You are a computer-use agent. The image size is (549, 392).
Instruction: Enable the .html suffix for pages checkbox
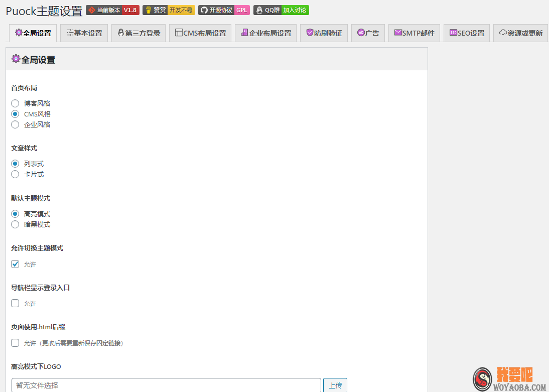pyautogui.click(x=15, y=343)
